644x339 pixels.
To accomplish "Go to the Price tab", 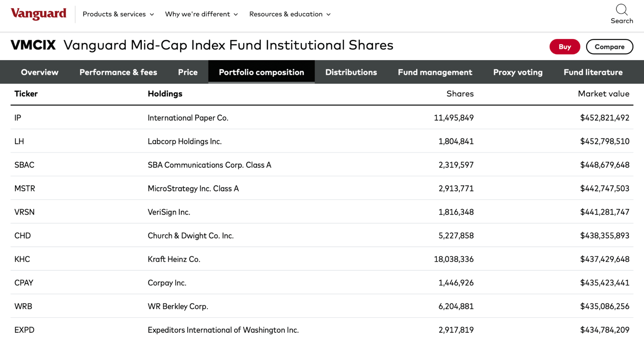I will tap(188, 72).
